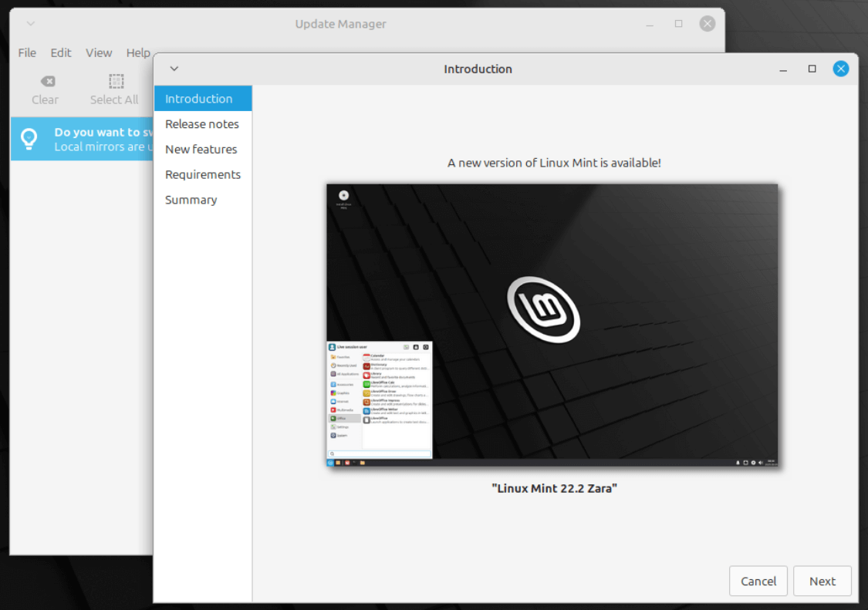This screenshot has width=868, height=610.
Task: Minimize the Update Manager window
Action: point(650,24)
